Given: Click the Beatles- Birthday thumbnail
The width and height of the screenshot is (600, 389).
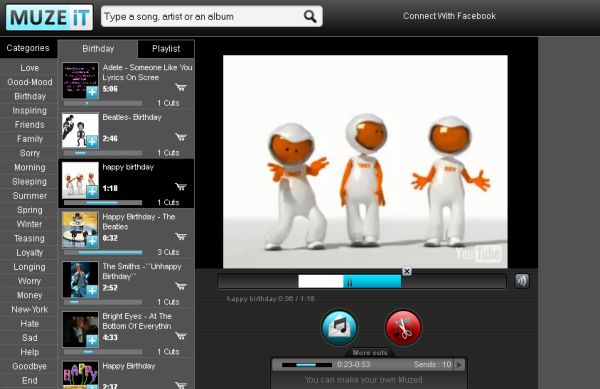Looking at the screenshot, I should coord(80,130).
